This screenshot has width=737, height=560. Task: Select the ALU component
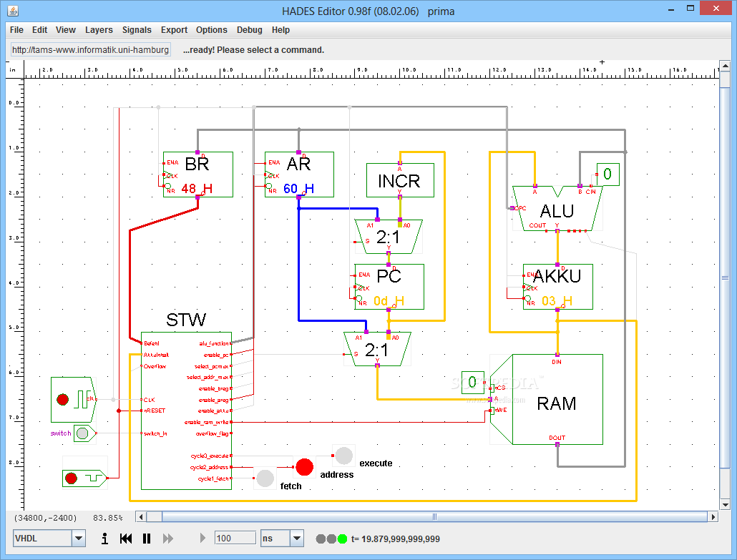click(557, 209)
